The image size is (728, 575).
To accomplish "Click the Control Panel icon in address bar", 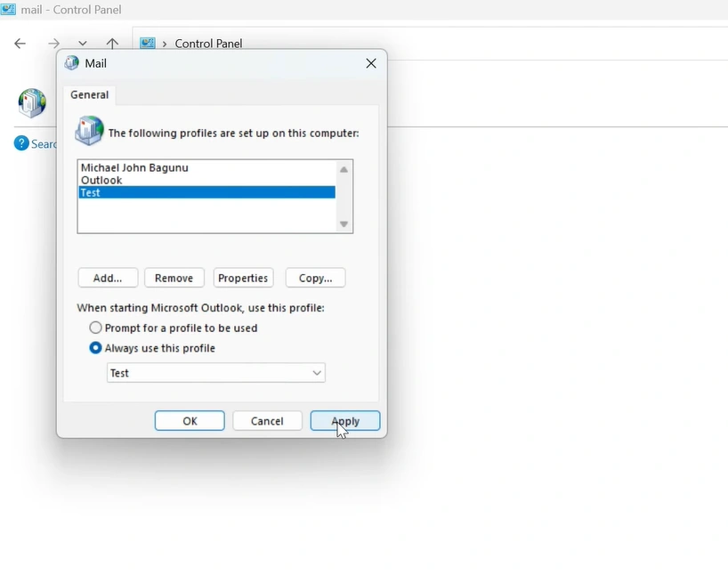I will [x=148, y=44].
